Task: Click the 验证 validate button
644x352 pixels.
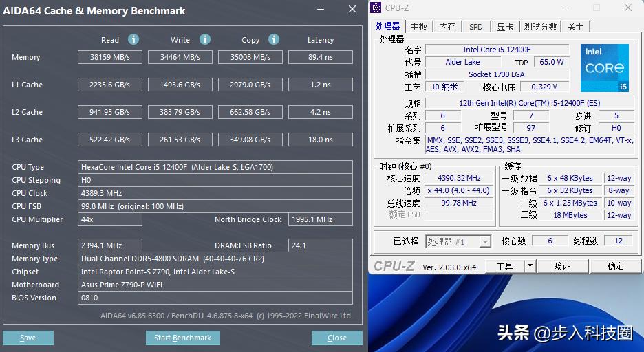Action: (x=562, y=266)
